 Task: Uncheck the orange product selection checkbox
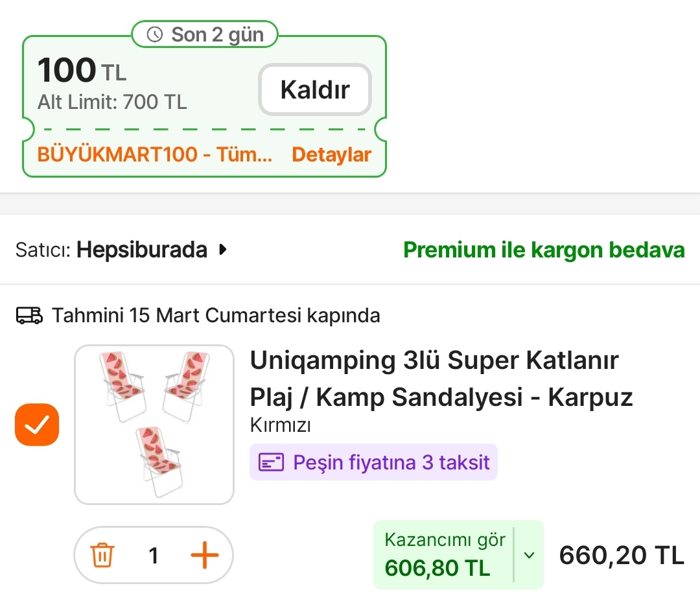(37, 425)
